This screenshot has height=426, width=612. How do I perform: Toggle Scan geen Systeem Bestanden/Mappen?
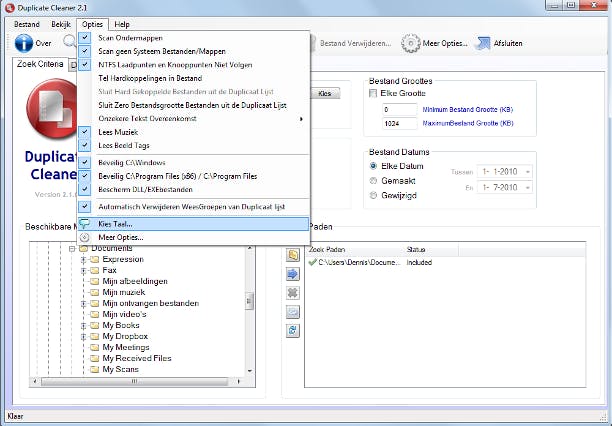point(194,51)
